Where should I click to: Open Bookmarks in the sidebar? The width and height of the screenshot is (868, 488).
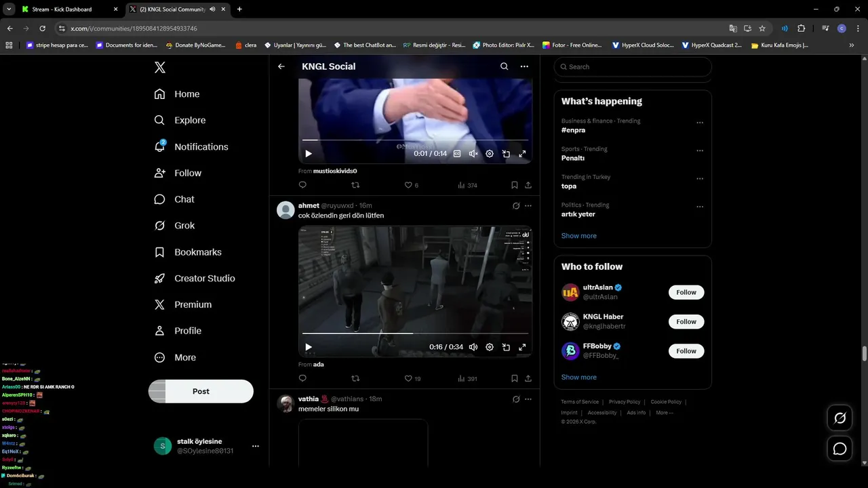188,252
